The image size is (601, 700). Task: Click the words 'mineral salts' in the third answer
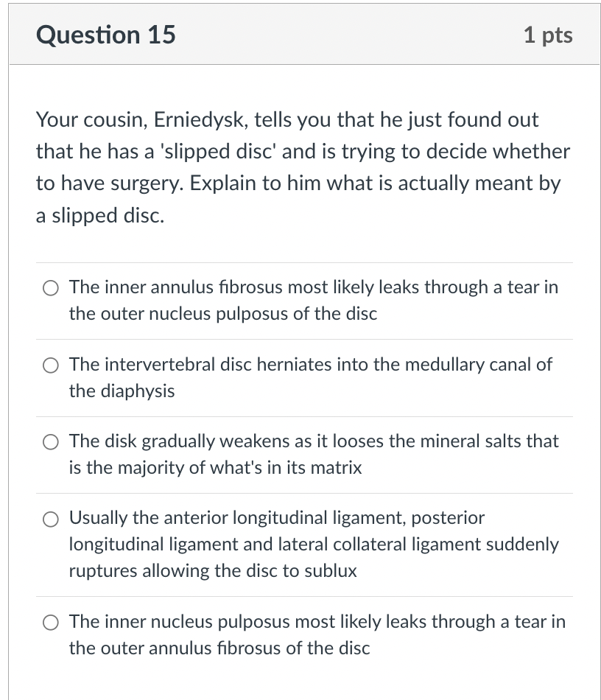point(472,441)
